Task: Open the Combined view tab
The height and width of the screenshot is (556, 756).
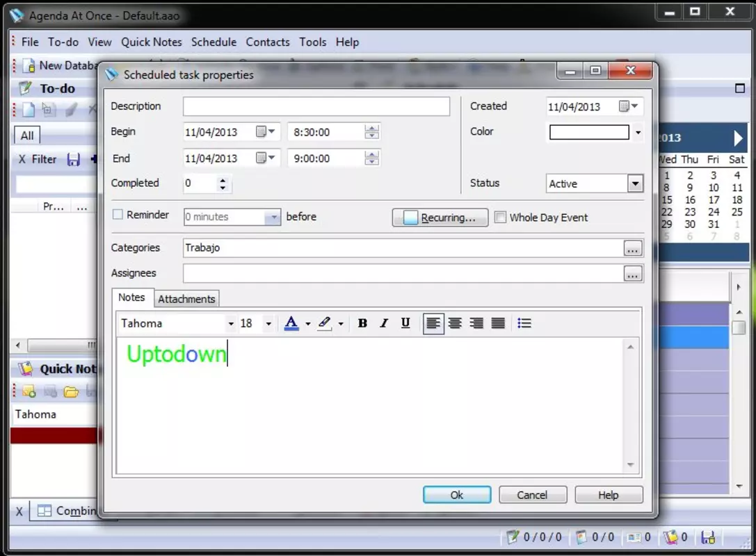Action: click(x=67, y=511)
